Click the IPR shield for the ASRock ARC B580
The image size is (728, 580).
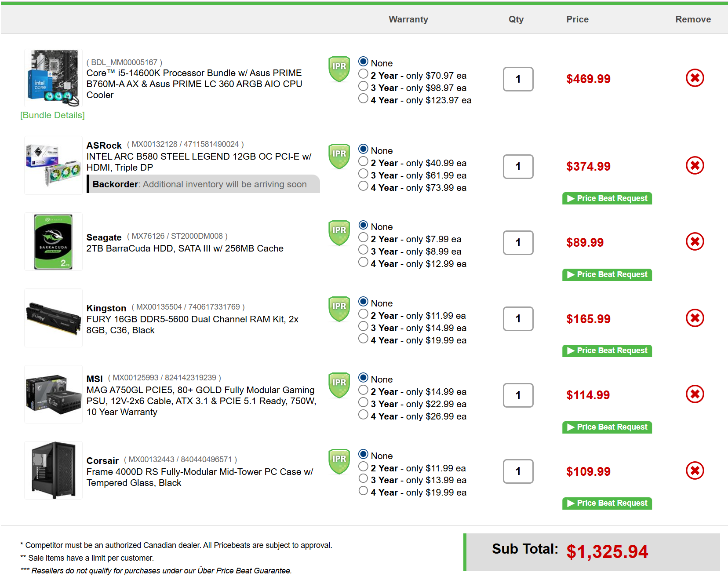click(339, 157)
